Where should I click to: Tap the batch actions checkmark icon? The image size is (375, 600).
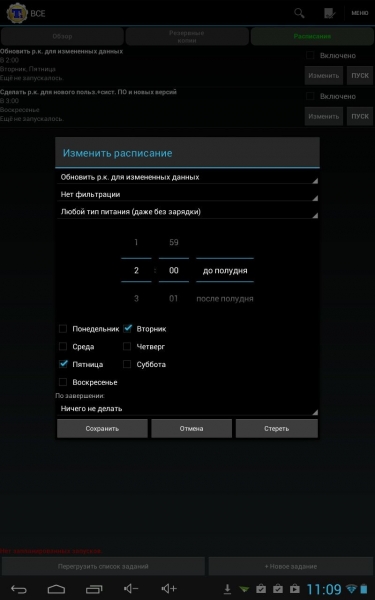pos(329,13)
